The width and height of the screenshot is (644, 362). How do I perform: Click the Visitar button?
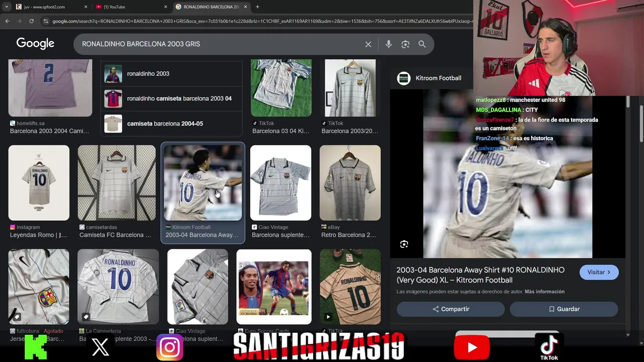point(599,272)
